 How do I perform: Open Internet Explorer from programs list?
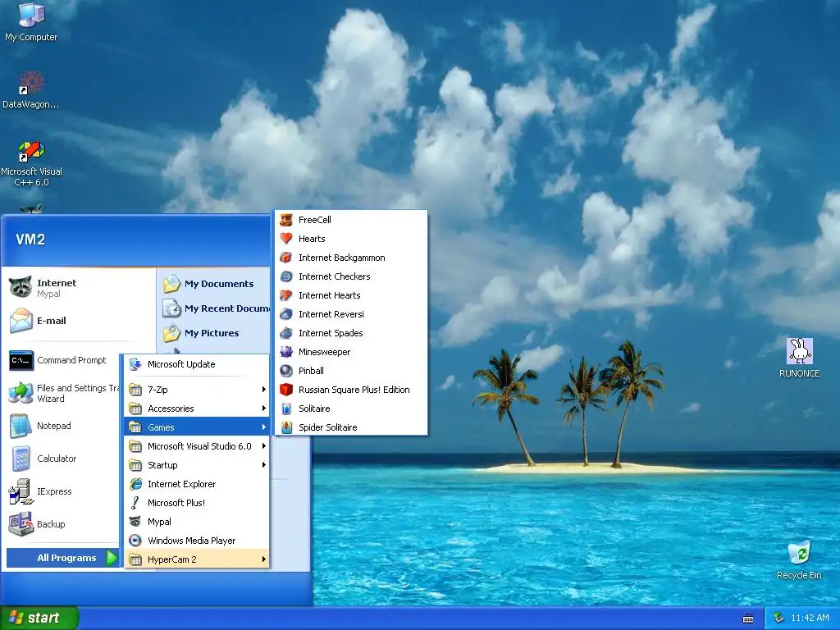pyautogui.click(x=197, y=484)
